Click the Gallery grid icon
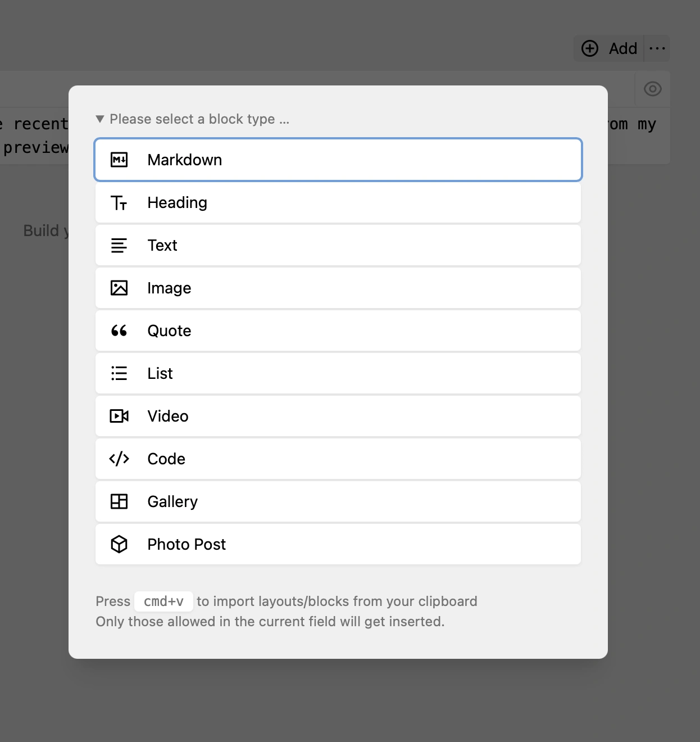 (119, 501)
